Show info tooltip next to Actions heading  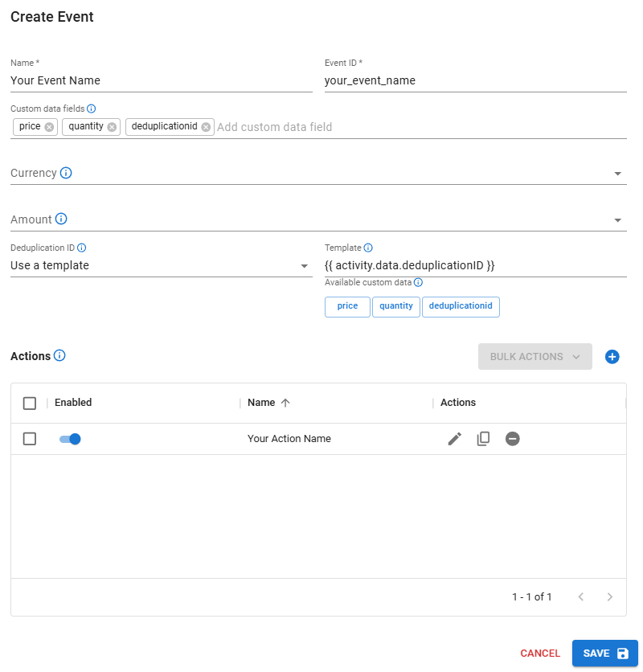tap(59, 356)
